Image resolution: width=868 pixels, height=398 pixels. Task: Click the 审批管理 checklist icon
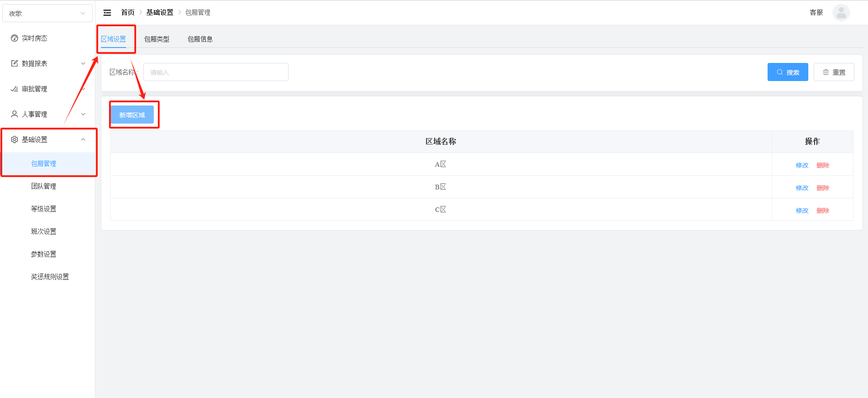[14, 89]
